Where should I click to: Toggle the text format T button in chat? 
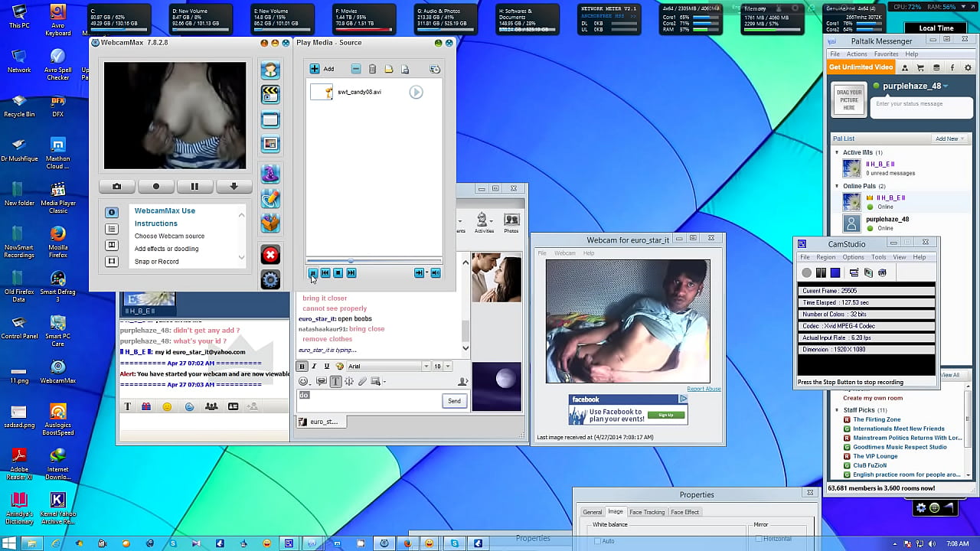tap(335, 381)
